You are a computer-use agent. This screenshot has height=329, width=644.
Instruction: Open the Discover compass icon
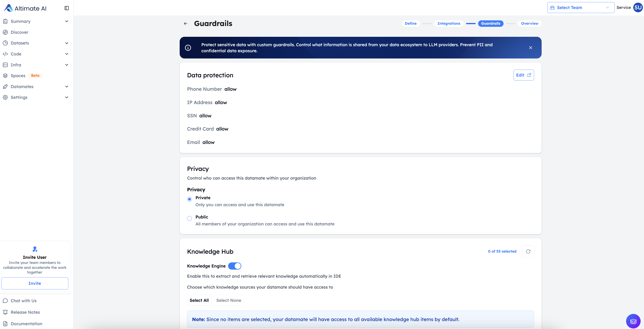5,32
